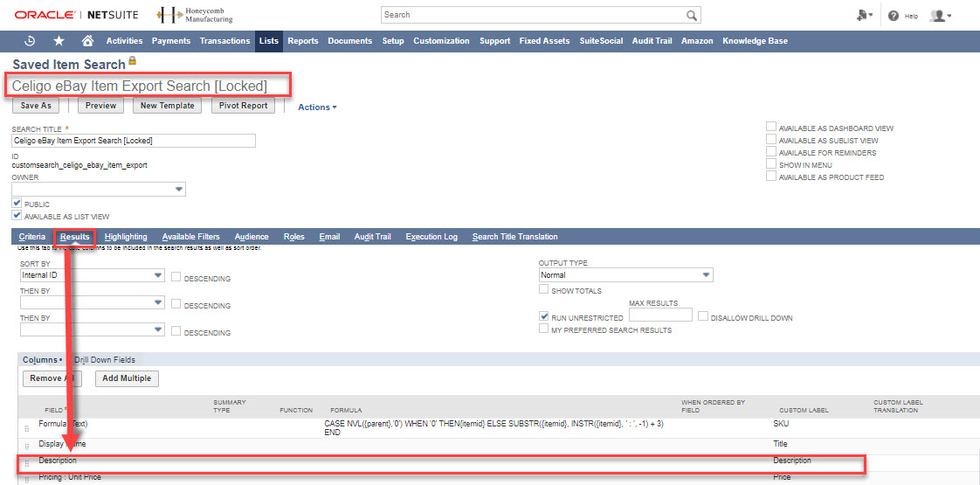Grab the drag handle of the Pricing row
The height and width of the screenshot is (485, 980).
(x=27, y=480)
